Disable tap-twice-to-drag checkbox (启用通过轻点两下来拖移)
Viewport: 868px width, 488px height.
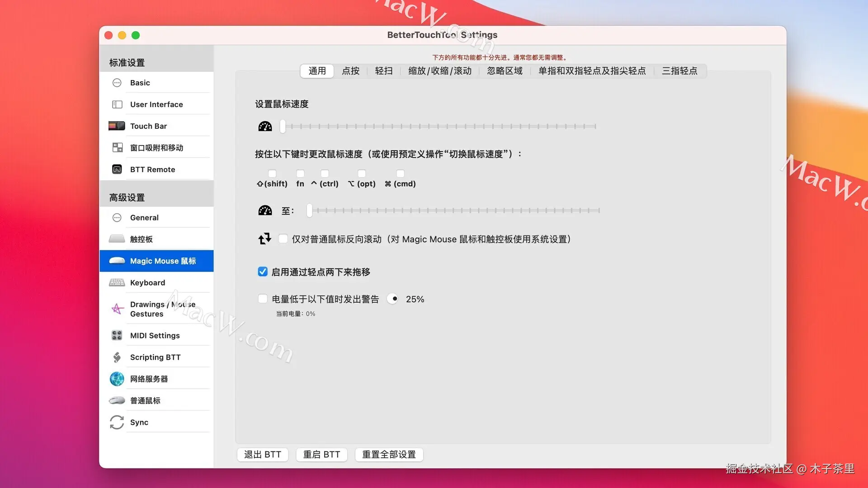(263, 272)
